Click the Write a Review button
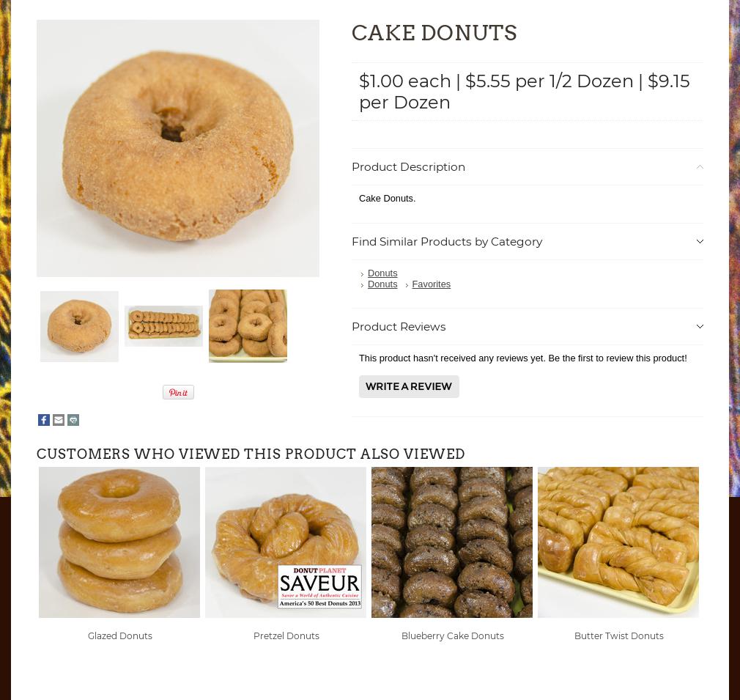Screen dimensions: 740x700 tap(409, 386)
